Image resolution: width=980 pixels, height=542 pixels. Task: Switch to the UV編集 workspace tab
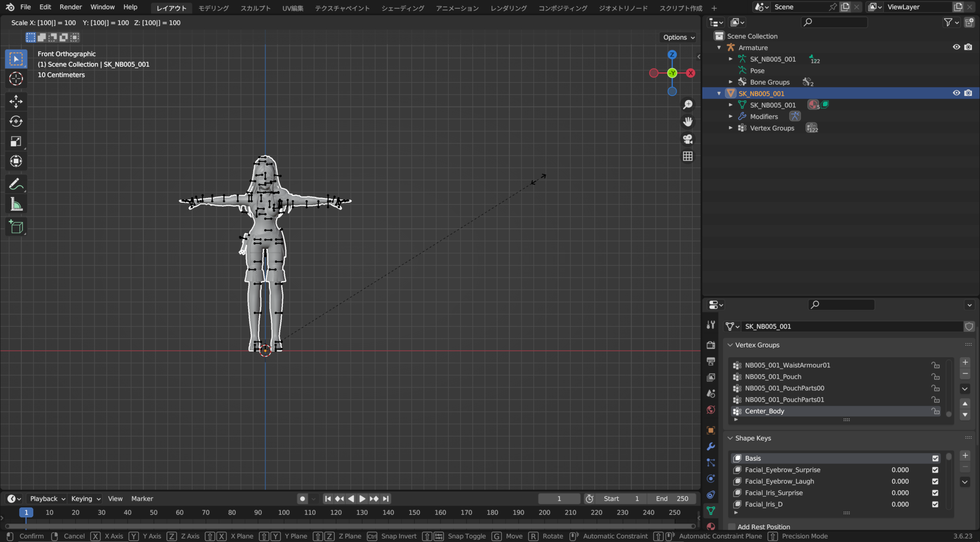[x=293, y=8]
